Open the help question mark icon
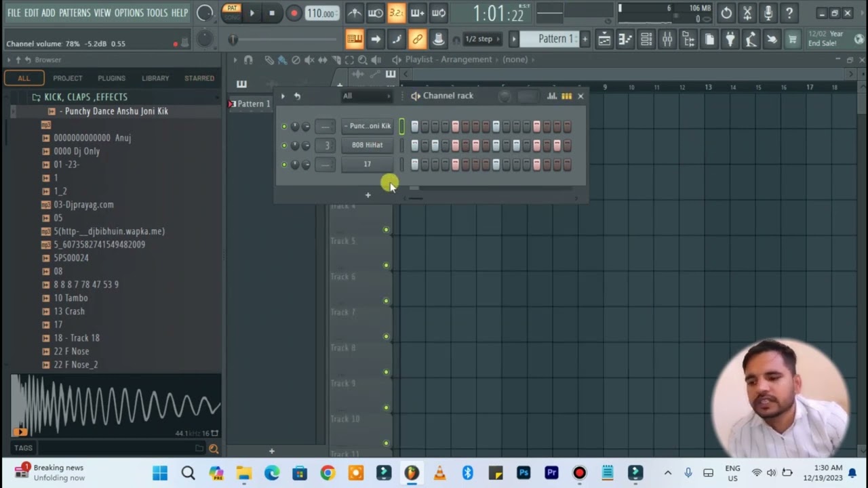Screen dimensions: 868x488 (x=789, y=13)
